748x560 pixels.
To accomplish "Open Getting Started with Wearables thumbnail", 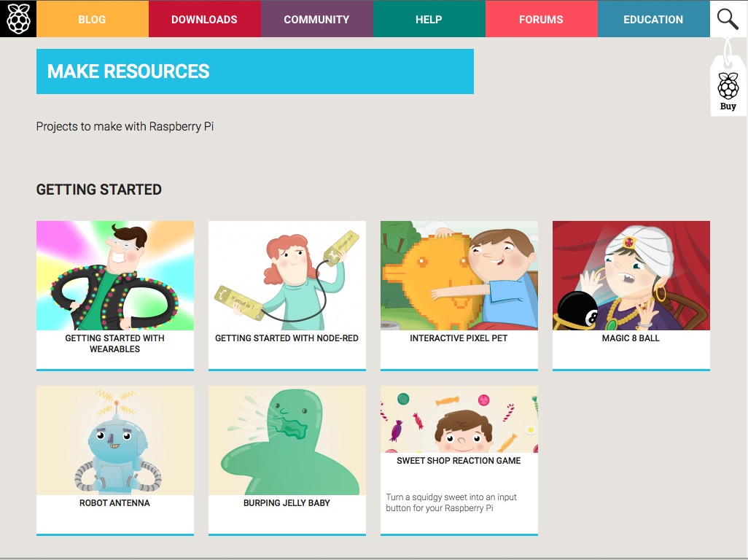I will pos(115,275).
